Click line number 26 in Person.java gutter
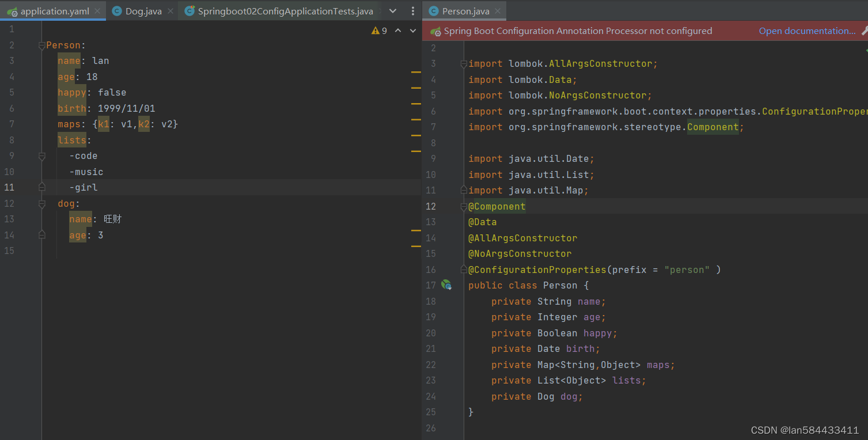 click(431, 428)
